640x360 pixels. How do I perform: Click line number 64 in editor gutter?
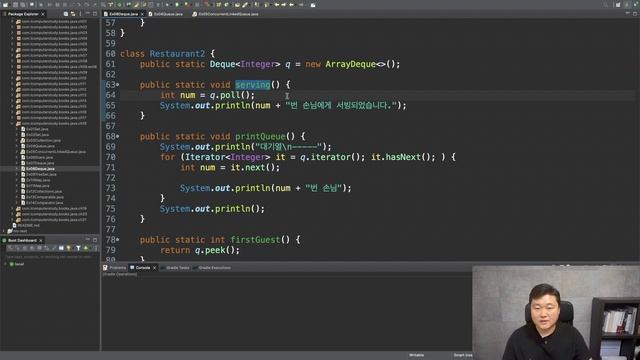click(x=111, y=95)
